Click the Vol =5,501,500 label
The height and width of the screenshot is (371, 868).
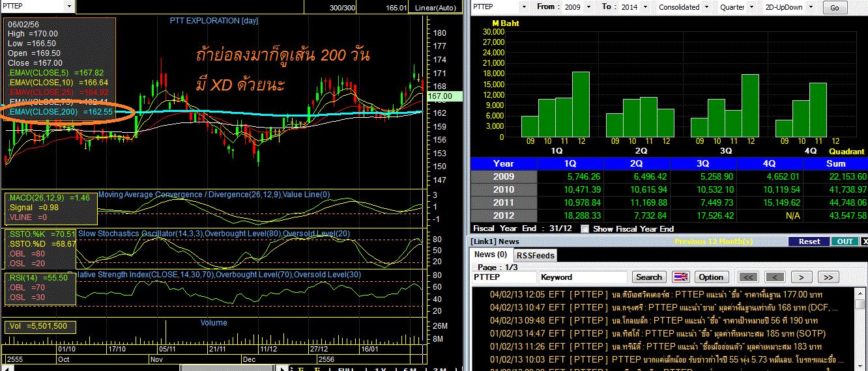point(39,327)
